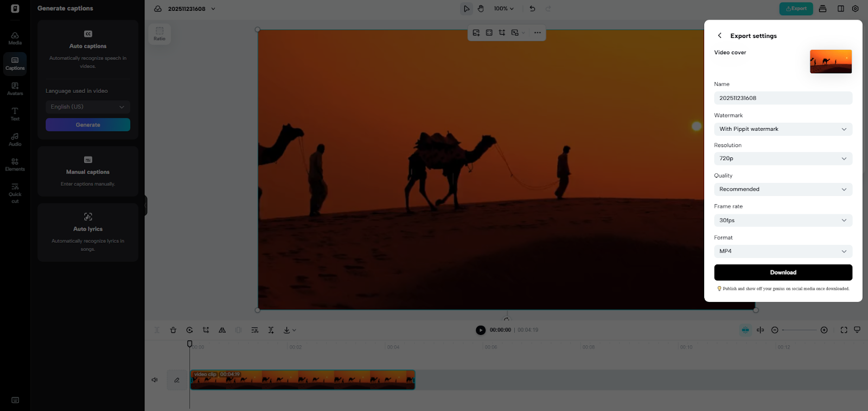
Task: Select the Manual captions option
Action: (88, 172)
